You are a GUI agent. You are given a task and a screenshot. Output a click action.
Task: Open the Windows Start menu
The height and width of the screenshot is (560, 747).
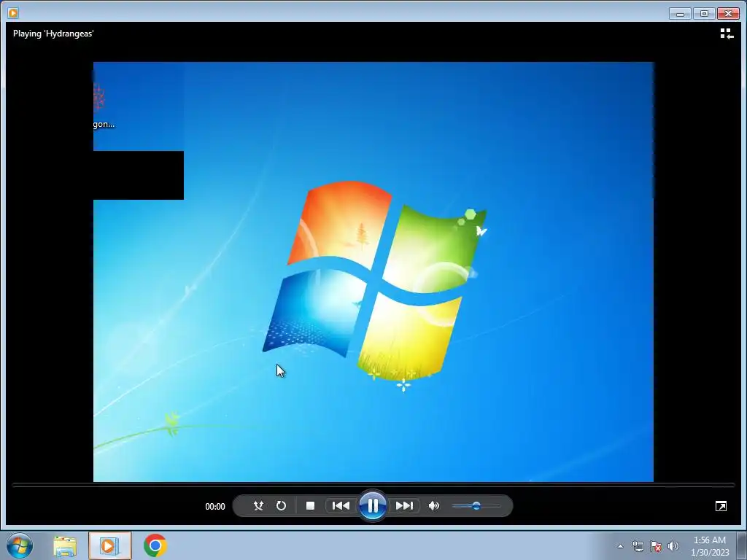click(x=20, y=545)
